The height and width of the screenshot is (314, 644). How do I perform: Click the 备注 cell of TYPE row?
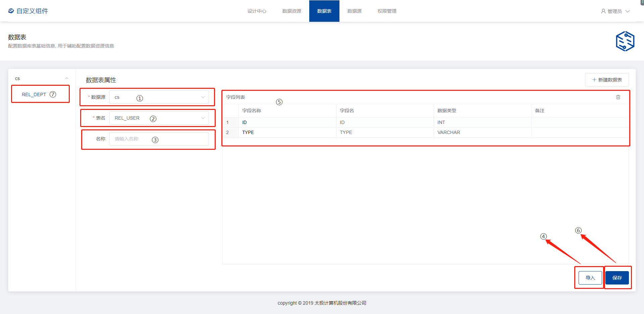click(580, 132)
